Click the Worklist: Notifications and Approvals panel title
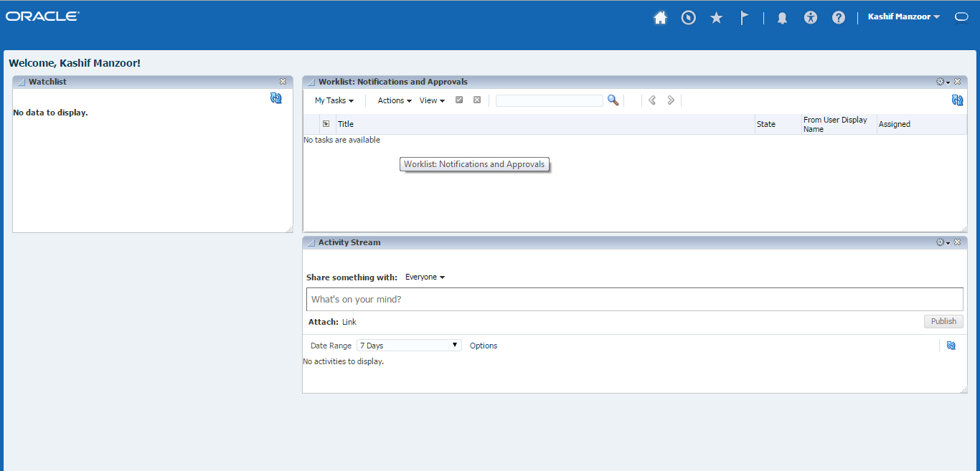The width and height of the screenshot is (980, 471). coord(393,82)
